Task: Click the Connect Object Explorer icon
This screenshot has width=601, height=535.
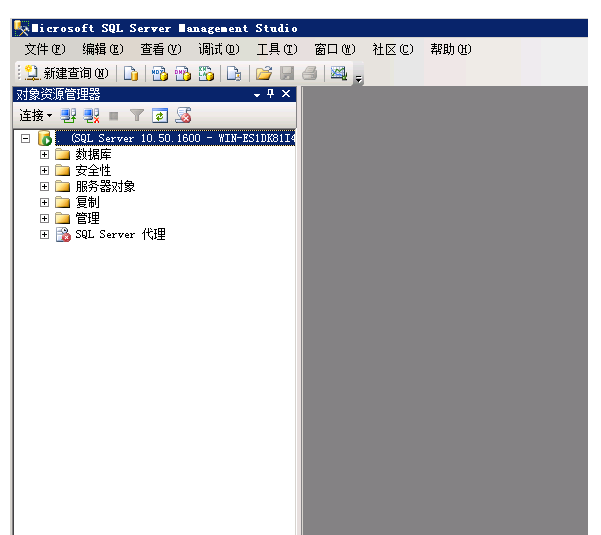Action: coord(68,115)
